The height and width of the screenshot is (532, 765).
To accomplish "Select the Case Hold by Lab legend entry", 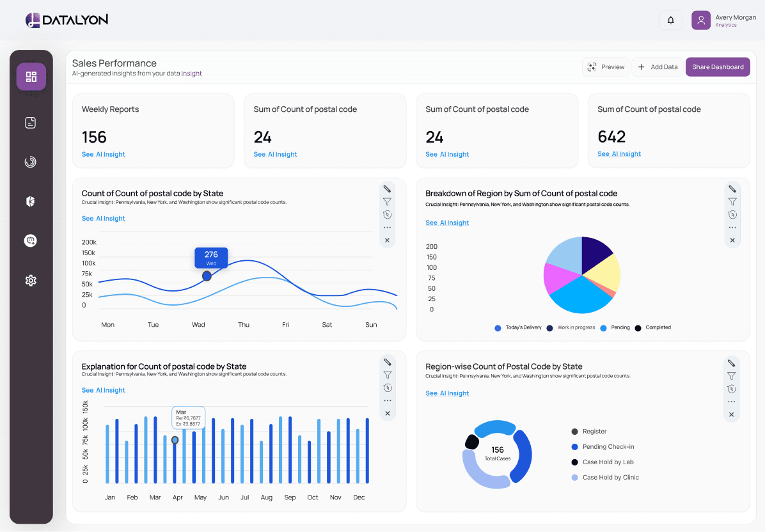I will (603, 462).
